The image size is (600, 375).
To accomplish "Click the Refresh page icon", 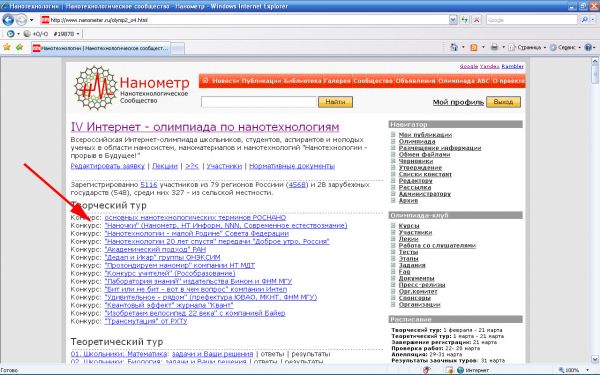I will [x=465, y=20].
